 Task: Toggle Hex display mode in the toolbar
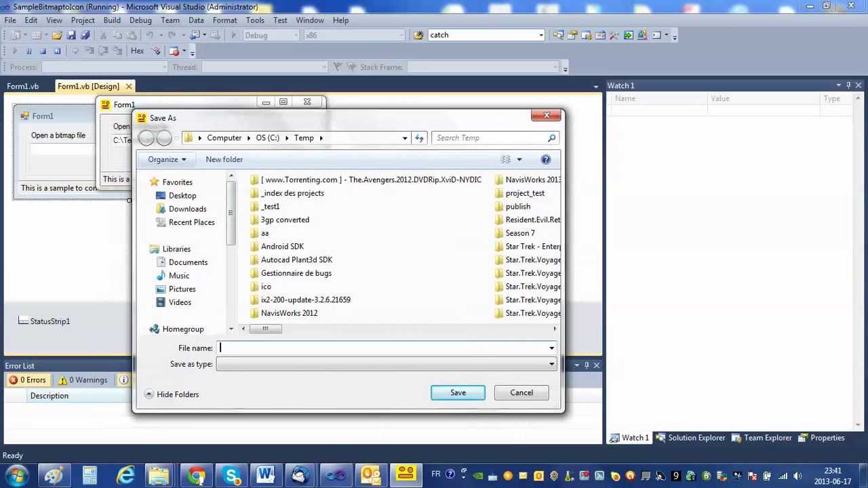tap(137, 50)
